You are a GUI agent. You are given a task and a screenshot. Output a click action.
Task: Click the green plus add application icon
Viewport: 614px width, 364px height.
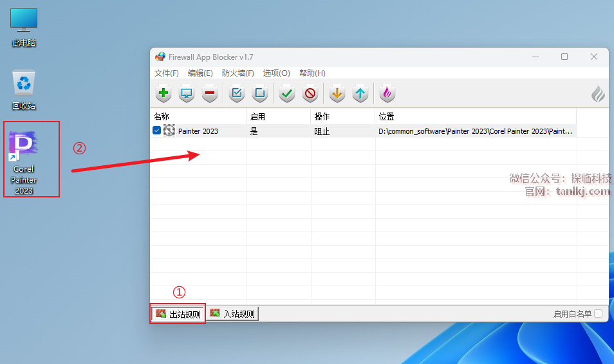tap(163, 94)
